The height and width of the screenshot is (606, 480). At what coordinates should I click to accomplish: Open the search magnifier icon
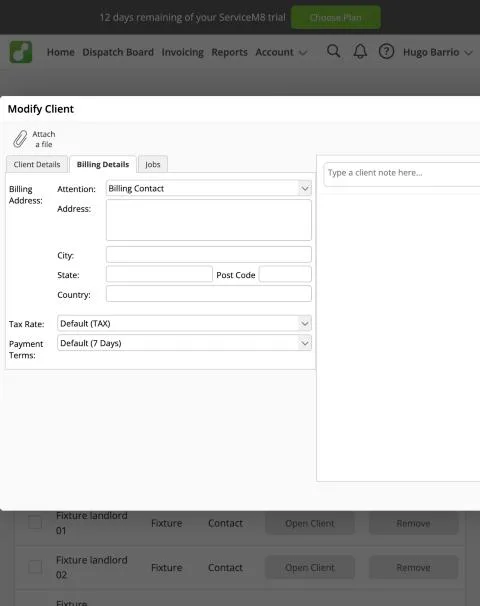pyautogui.click(x=334, y=51)
